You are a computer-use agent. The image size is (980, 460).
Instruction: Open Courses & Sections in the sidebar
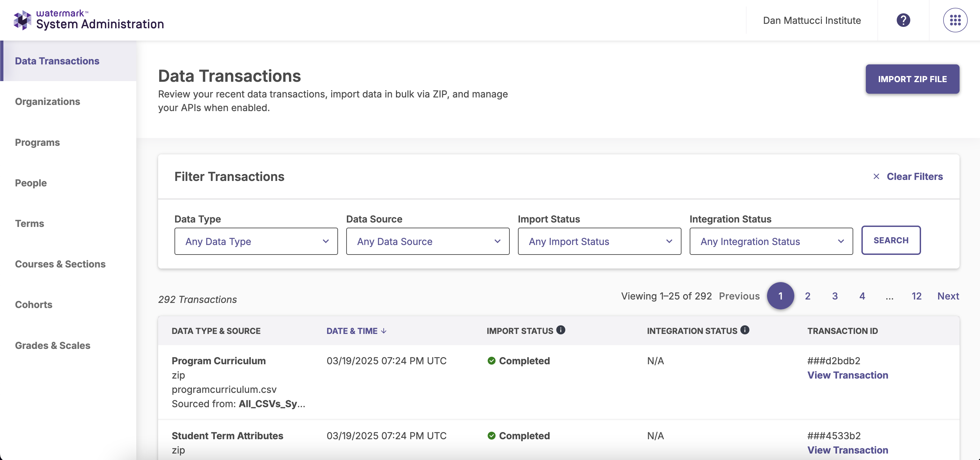tap(60, 264)
